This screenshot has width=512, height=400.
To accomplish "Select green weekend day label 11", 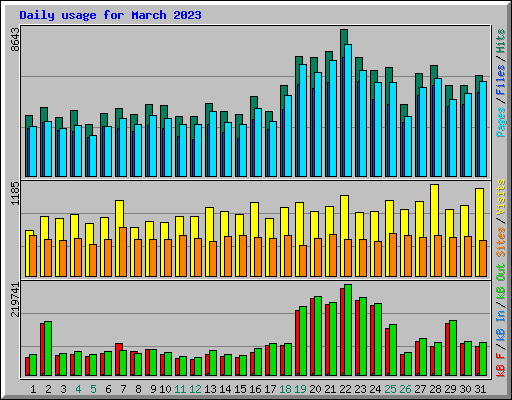I will click(180, 389).
